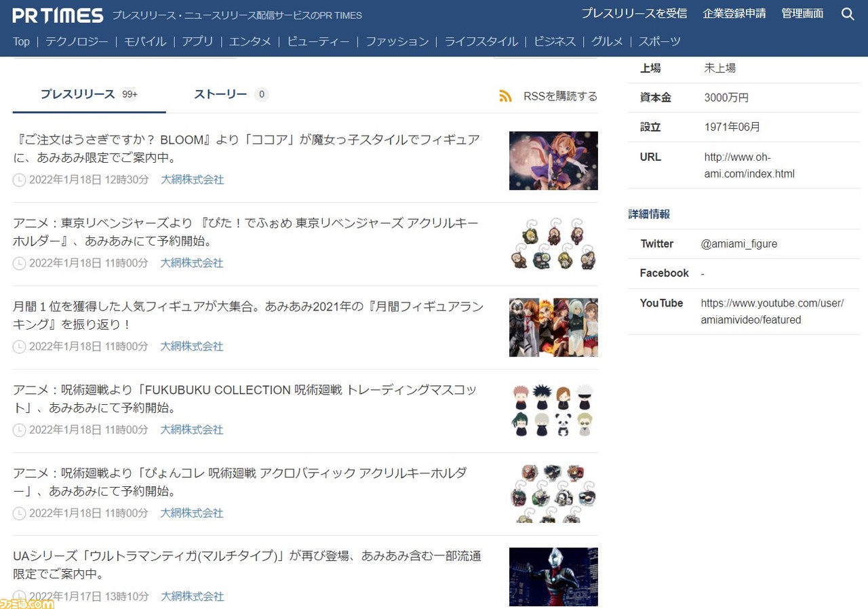Open ビューティー category
868x609 pixels.
[x=319, y=41]
